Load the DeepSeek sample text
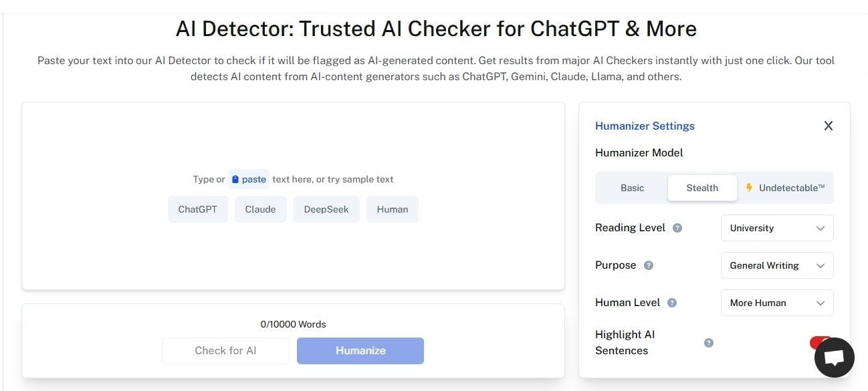This screenshot has height=391, width=868. tap(326, 209)
